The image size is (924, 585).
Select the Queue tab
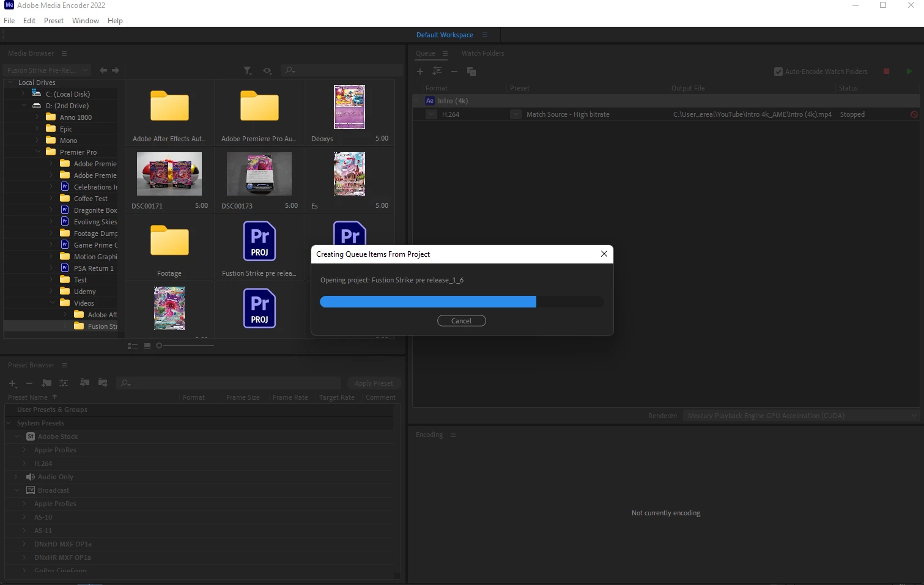coord(426,53)
